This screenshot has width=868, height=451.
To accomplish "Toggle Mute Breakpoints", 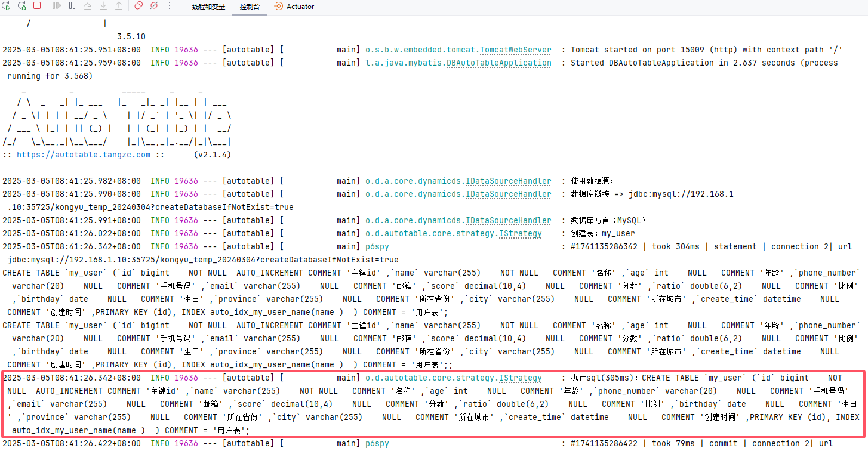I will (154, 6).
